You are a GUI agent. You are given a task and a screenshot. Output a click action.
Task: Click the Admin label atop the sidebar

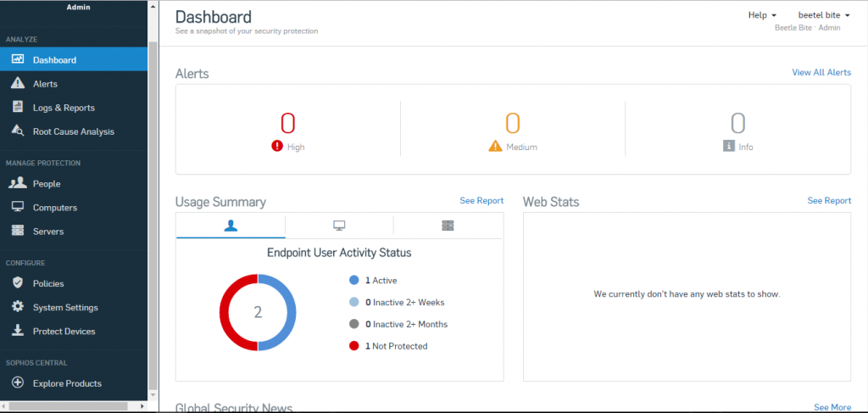pyautogui.click(x=78, y=7)
